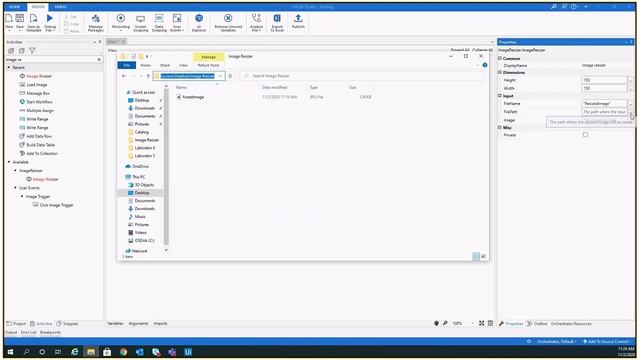Click the zoom magnifier icon in designer footer
This screenshot has width=640, height=360.
pos(445,323)
